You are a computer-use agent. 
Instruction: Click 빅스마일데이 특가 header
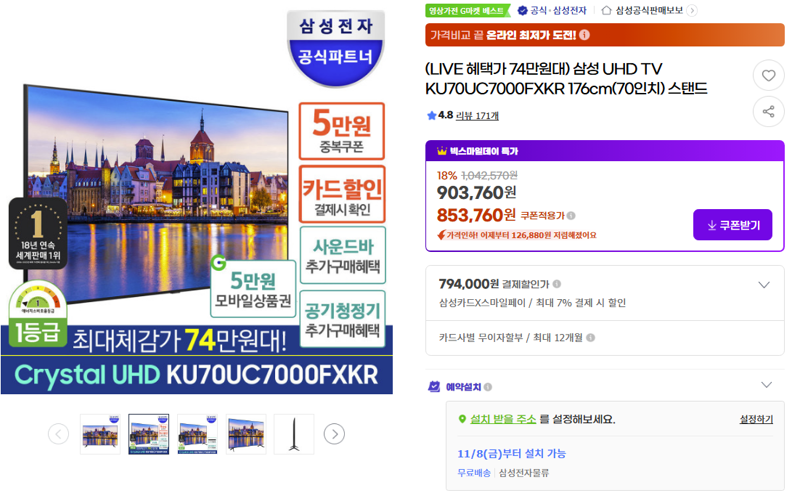(x=605, y=151)
